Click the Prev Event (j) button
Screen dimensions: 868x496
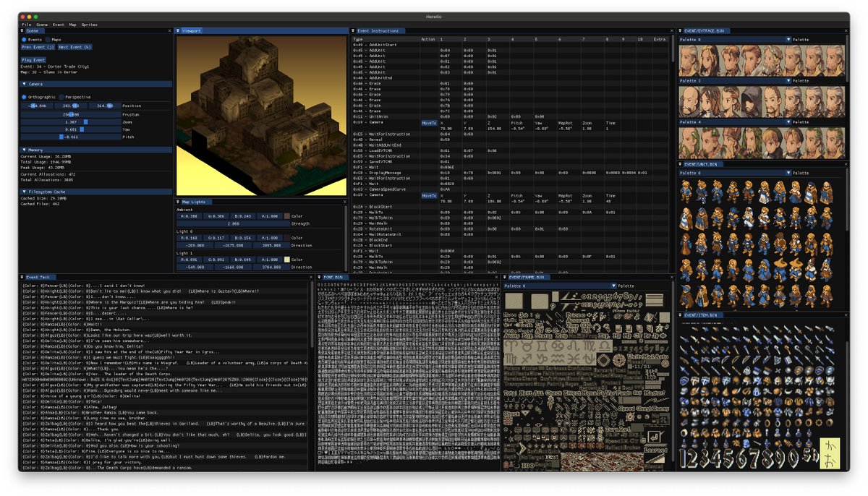(38, 47)
